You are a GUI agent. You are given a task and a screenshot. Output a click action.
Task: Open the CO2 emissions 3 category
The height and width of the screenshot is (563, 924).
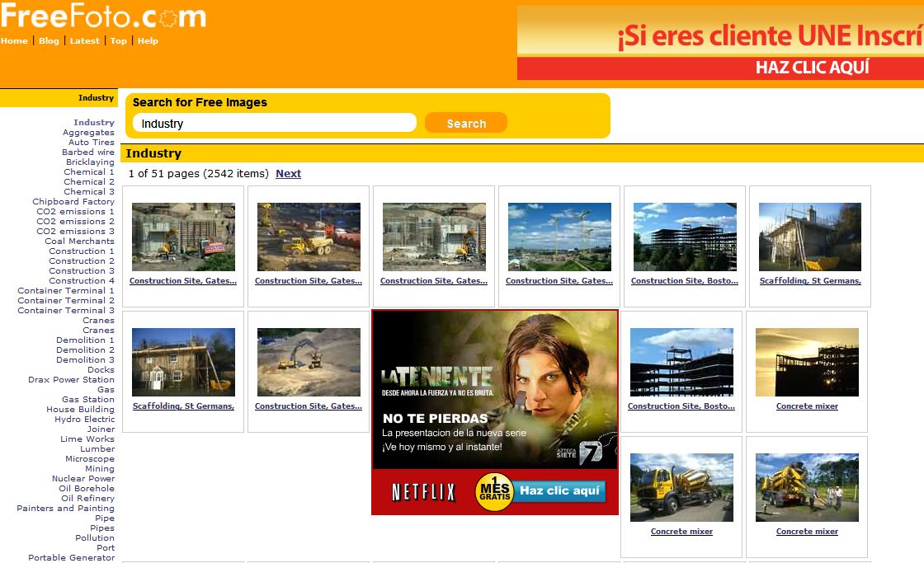tap(75, 231)
